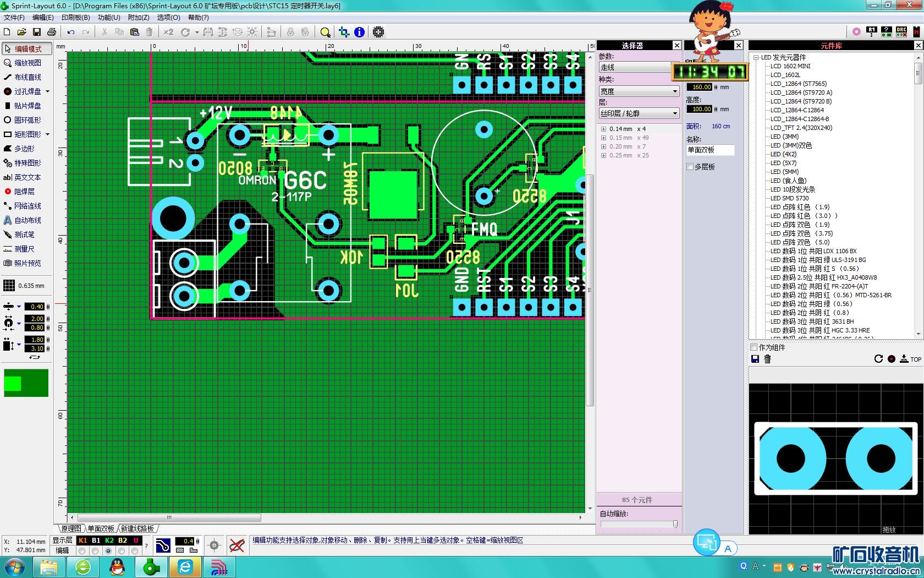
Task: Open the 功能(U) menu
Action: tap(108, 17)
